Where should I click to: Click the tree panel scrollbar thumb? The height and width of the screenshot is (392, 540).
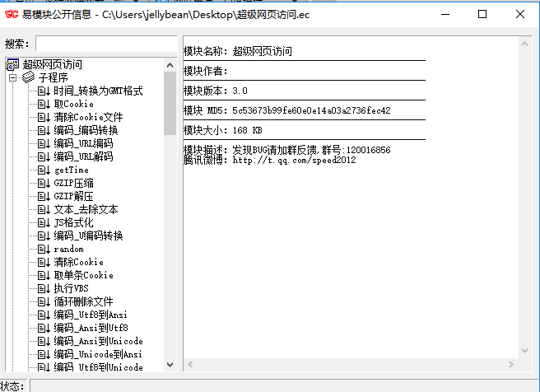(170, 103)
